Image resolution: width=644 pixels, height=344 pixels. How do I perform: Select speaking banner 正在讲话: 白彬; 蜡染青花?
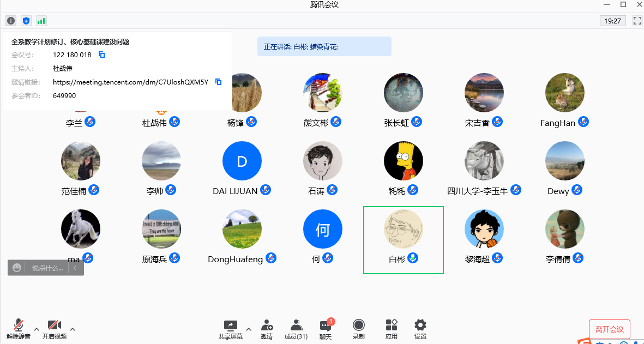324,46
